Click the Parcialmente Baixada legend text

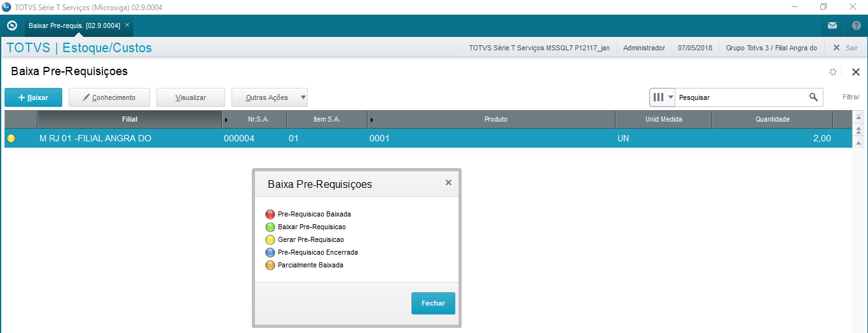click(310, 266)
